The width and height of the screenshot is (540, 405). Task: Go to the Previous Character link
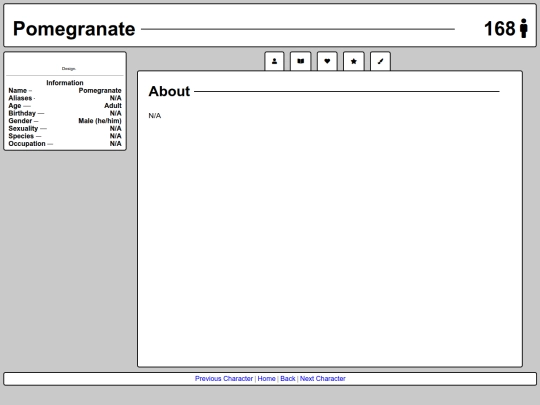pyautogui.click(x=224, y=378)
